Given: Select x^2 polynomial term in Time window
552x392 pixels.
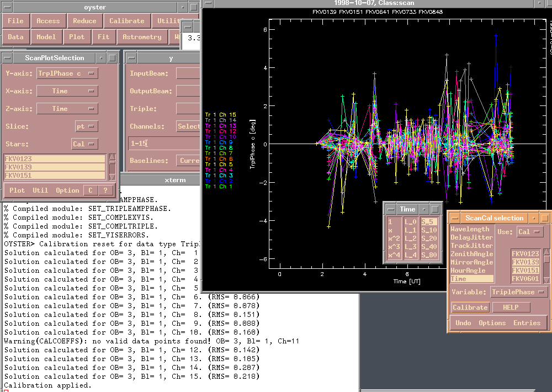Looking at the screenshot, I should point(393,239).
